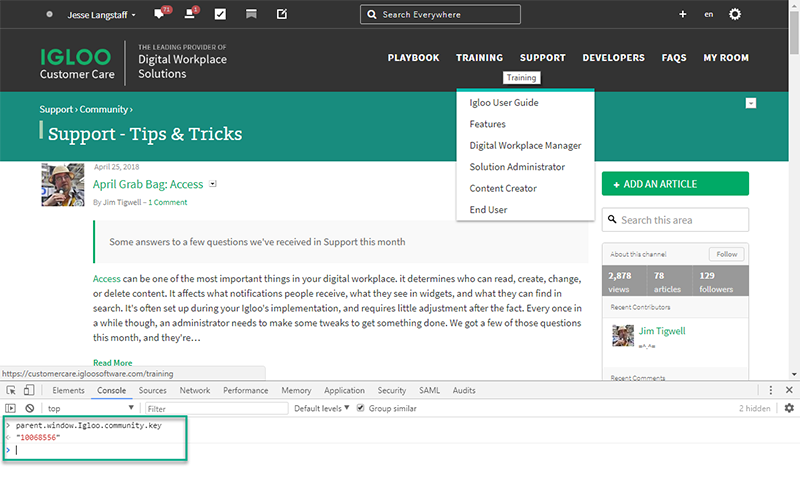The height and width of the screenshot is (497, 800).
Task: Click the IGLOO Customer Care logo
Action: click(x=77, y=63)
